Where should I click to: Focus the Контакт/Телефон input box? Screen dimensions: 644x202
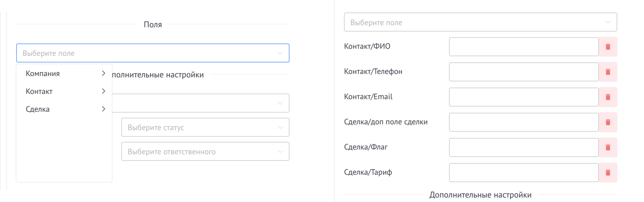pos(523,72)
